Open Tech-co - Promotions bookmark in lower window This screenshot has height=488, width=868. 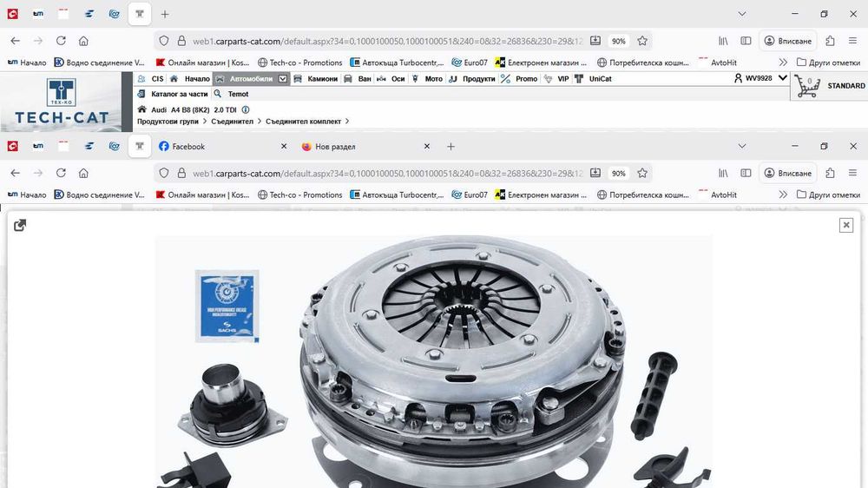[300, 195]
